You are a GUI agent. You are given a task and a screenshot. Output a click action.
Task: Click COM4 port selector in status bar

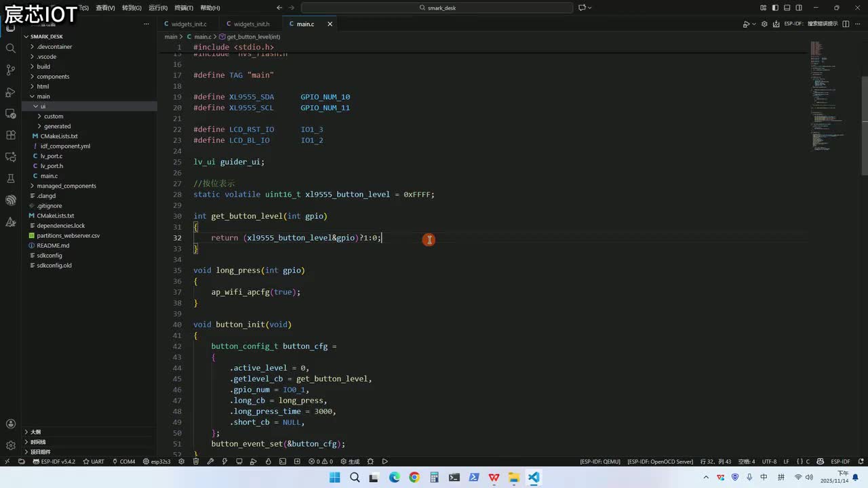point(123,462)
